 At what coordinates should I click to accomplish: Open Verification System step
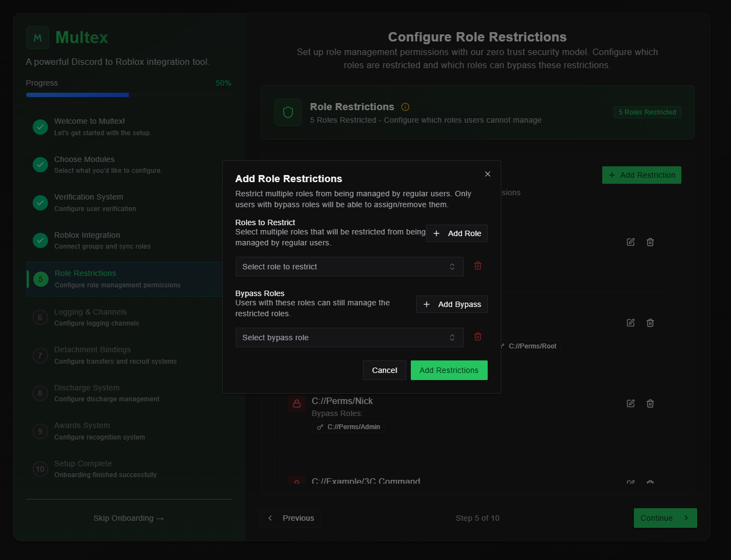click(x=129, y=203)
